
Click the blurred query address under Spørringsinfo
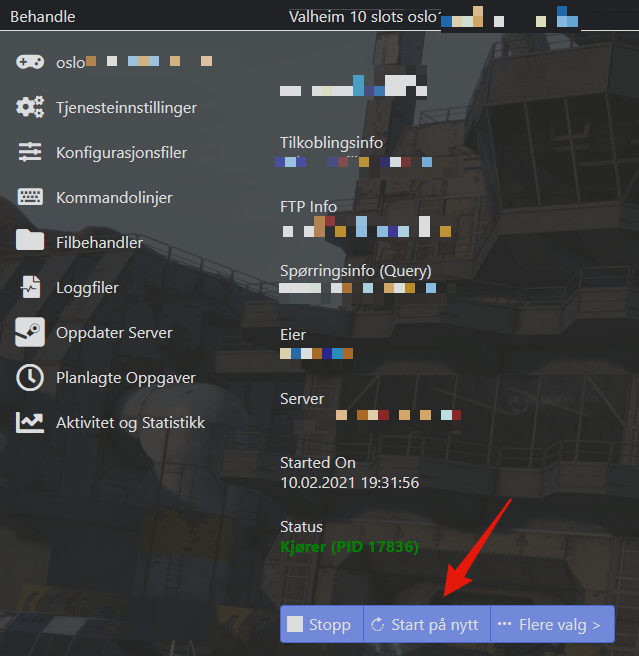coord(358,288)
